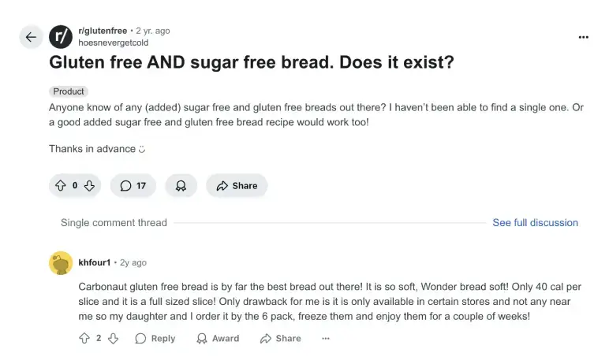Upvote khfour1's comment
609x364 pixels.
point(84,338)
